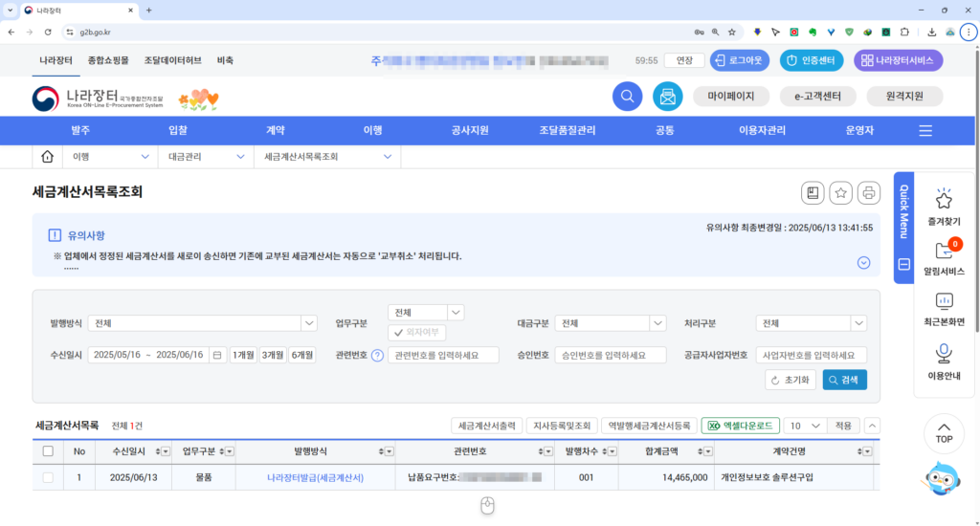This screenshot has height=526, width=980.
Task: Open 대금관리 breadcrumb dropdown
Action: pyautogui.click(x=207, y=157)
